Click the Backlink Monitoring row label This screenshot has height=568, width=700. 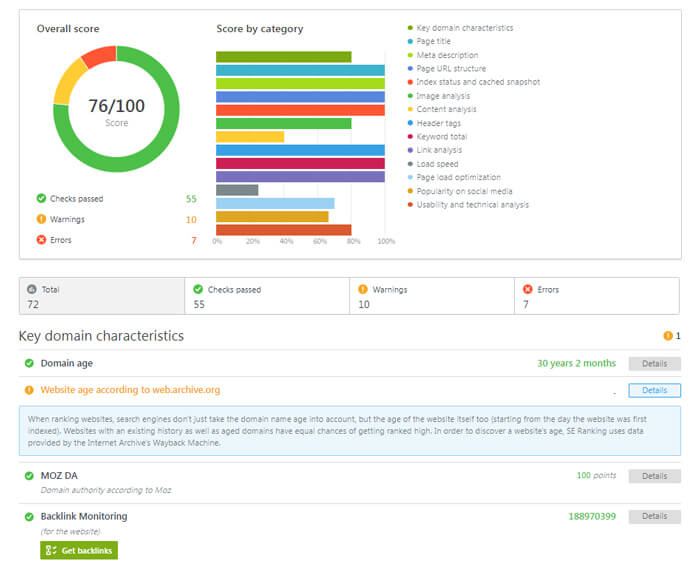coord(84,516)
